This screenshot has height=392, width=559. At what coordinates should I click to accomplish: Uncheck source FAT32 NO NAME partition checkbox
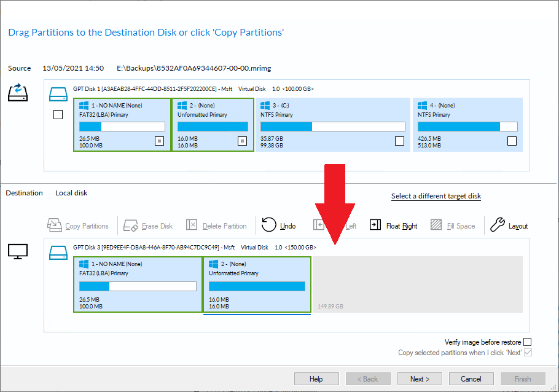point(159,141)
